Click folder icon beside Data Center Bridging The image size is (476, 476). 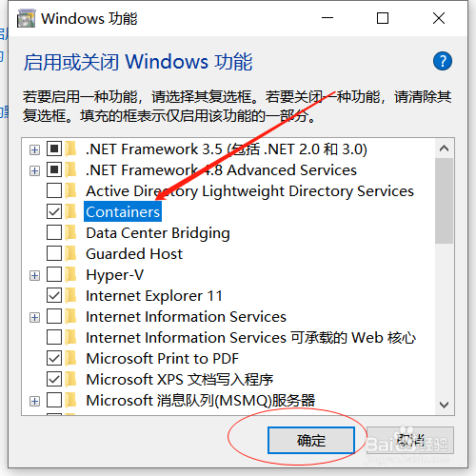click(x=71, y=233)
